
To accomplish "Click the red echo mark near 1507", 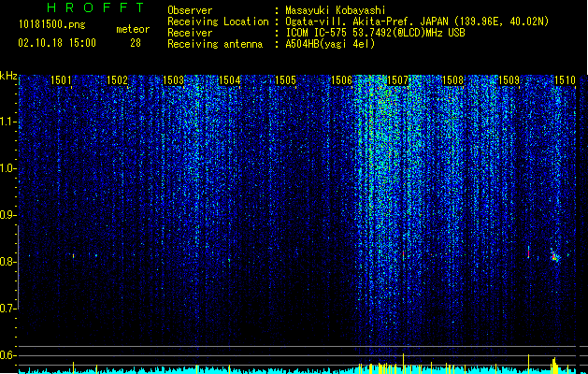I will pyautogui.click(x=404, y=255).
